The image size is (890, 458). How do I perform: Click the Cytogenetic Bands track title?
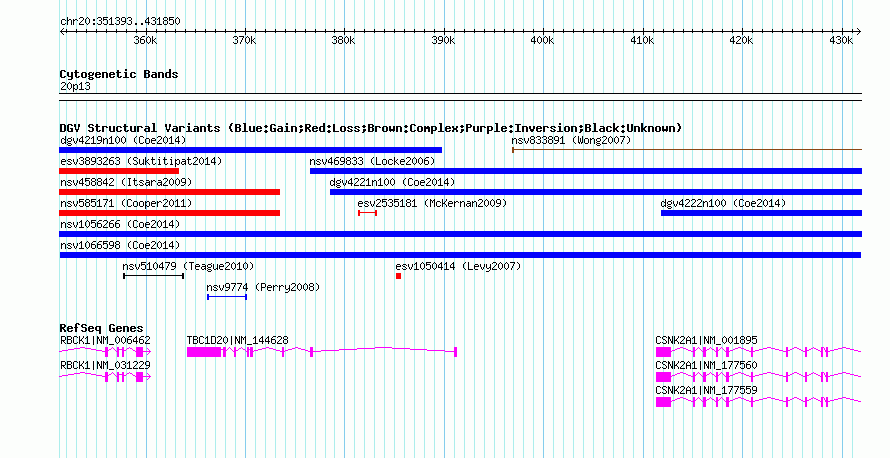click(119, 74)
